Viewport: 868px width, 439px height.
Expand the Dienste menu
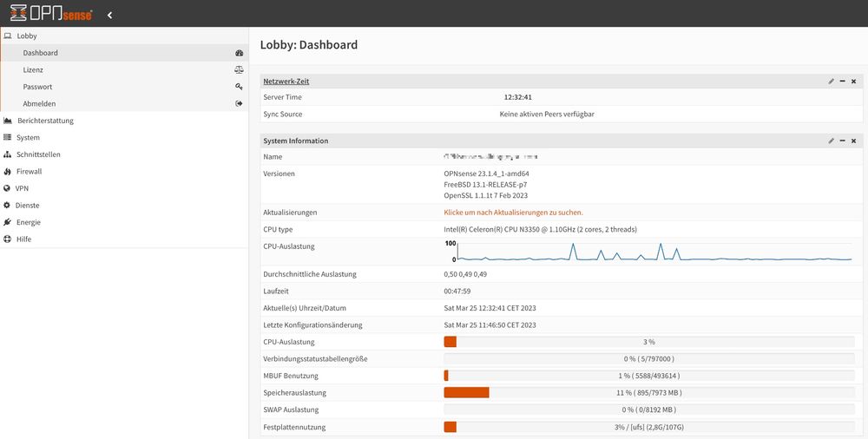point(124,206)
